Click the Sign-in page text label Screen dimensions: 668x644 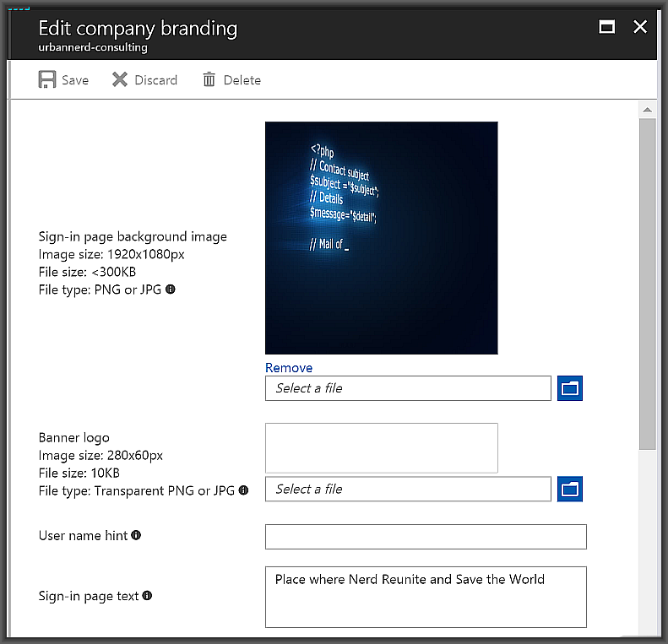pos(88,596)
